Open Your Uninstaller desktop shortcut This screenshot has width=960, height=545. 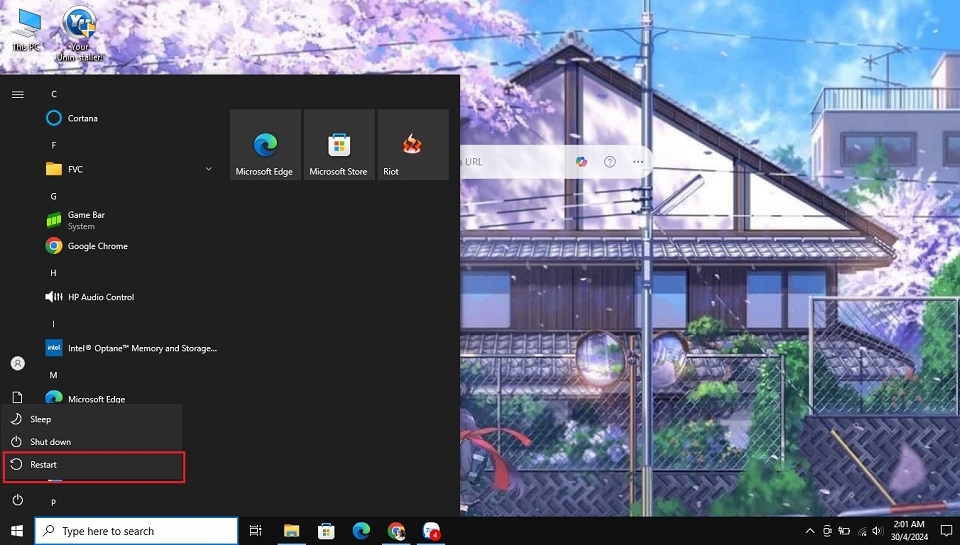coord(80,34)
